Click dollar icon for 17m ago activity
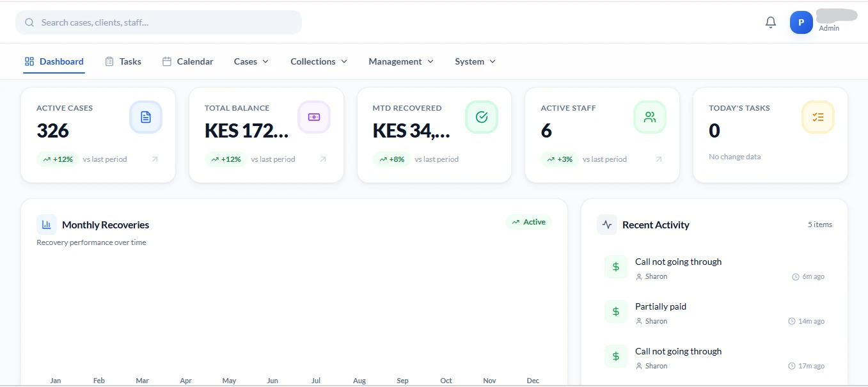The width and height of the screenshot is (868, 387). coord(616,356)
